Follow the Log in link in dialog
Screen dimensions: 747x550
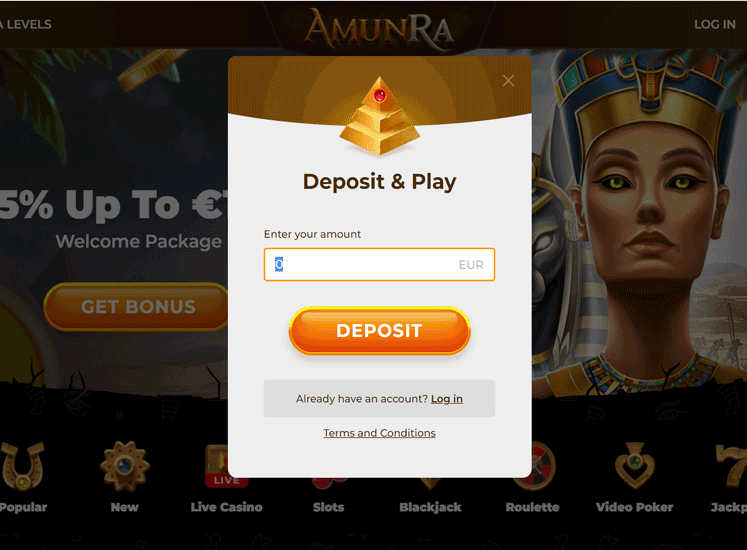coord(447,399)
